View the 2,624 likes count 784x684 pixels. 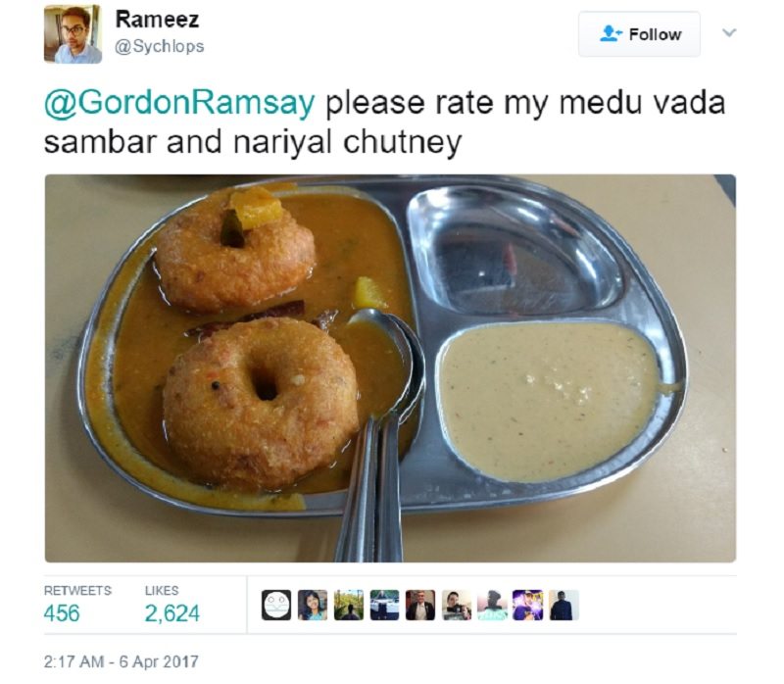[x=172, y=613]
